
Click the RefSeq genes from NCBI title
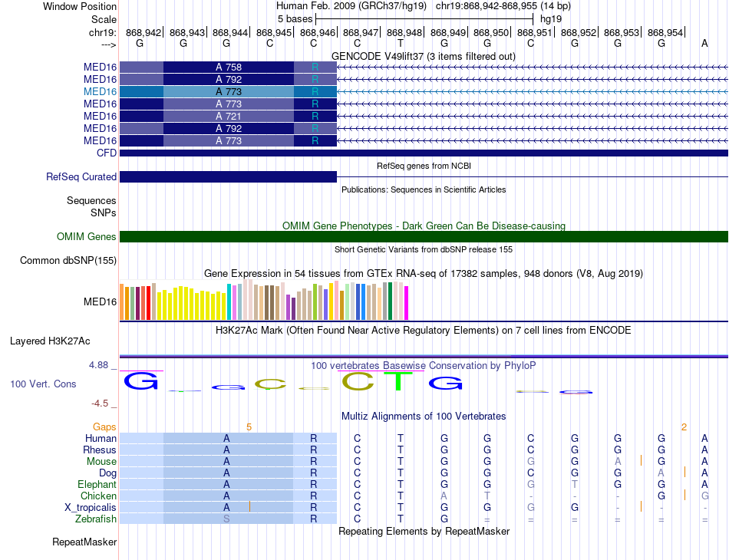[x=424, y=166]
